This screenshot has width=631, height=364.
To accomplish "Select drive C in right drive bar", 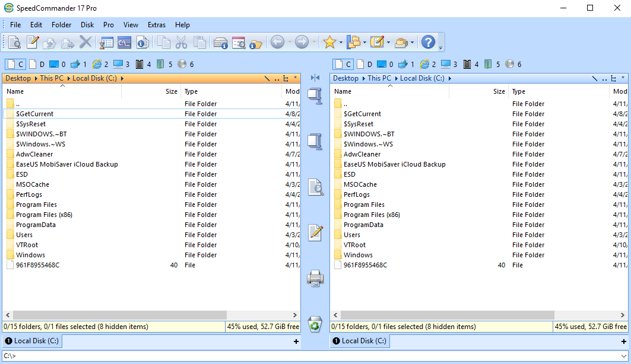I will click(x=343, y=64).
